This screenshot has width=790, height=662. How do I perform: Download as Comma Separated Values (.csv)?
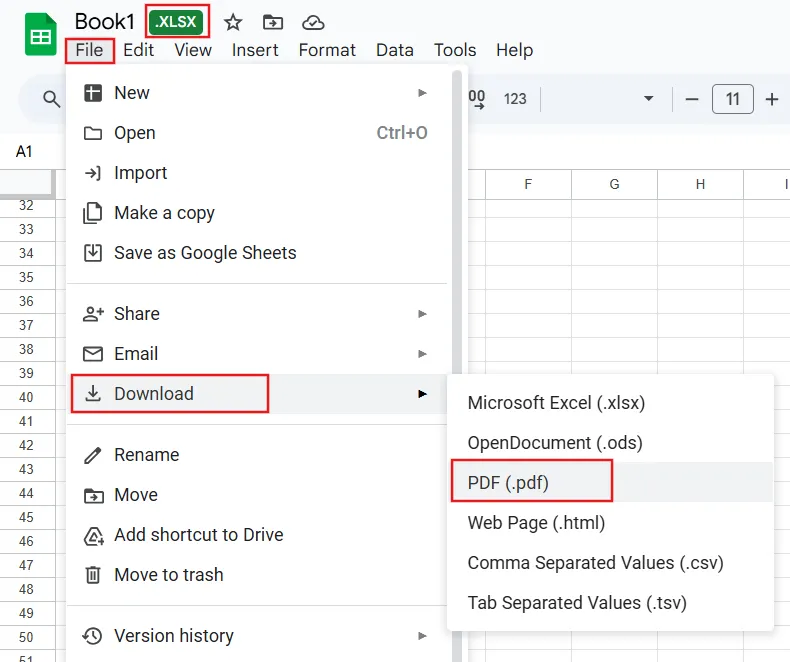610,563
